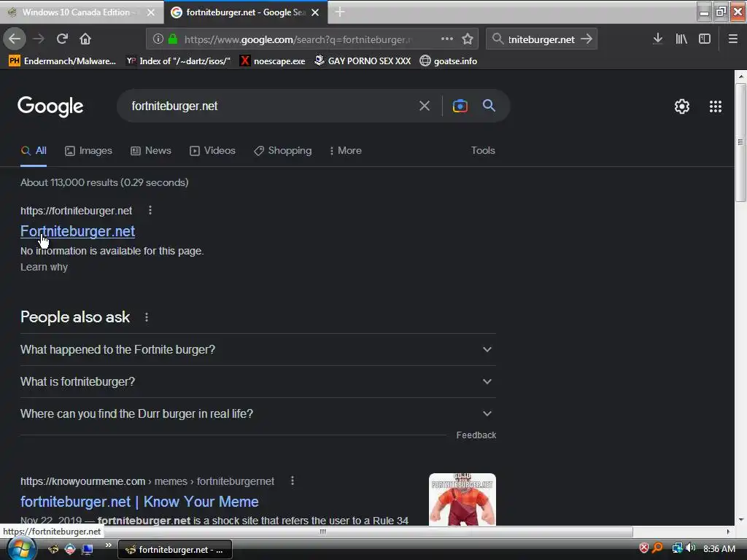Image resolution: width=747 pixels, height=560 pixels.
Task: Open fortniteburger.net | Know Your Meme link
Action: click(x=139, y=502)
